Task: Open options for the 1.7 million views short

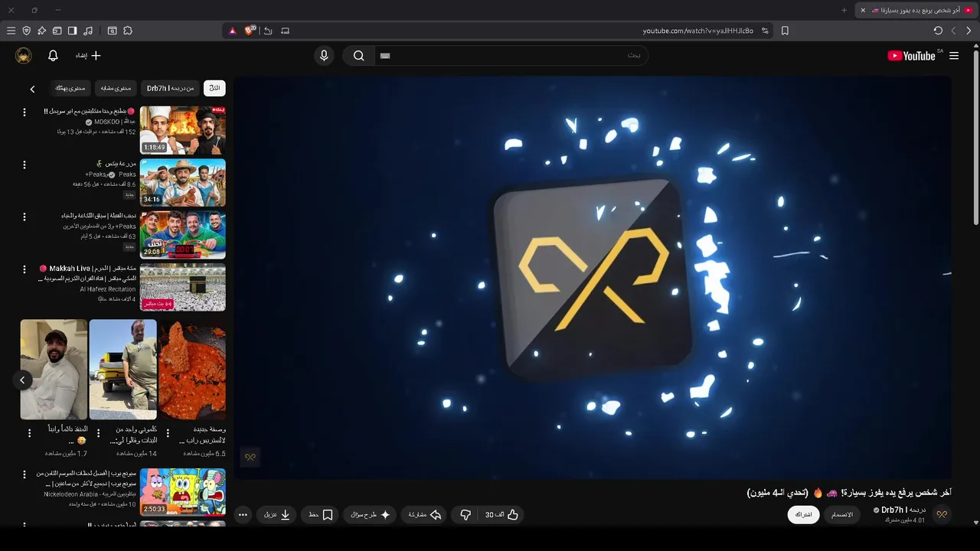Action: [29, 433]
